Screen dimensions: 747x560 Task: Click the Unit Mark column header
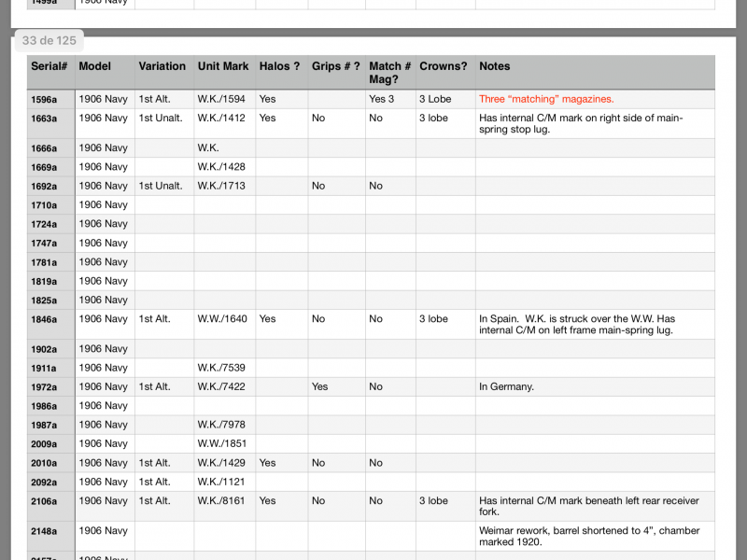click(223, 66)
